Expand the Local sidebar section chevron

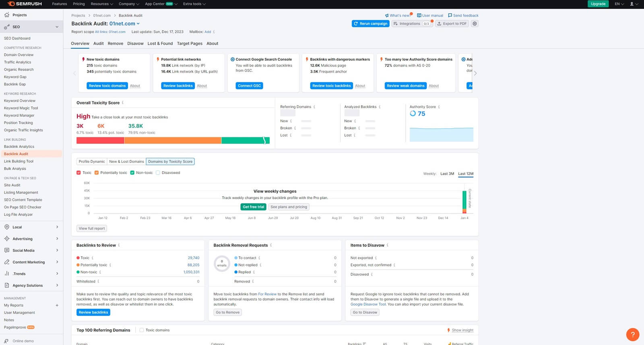[57, 227]
